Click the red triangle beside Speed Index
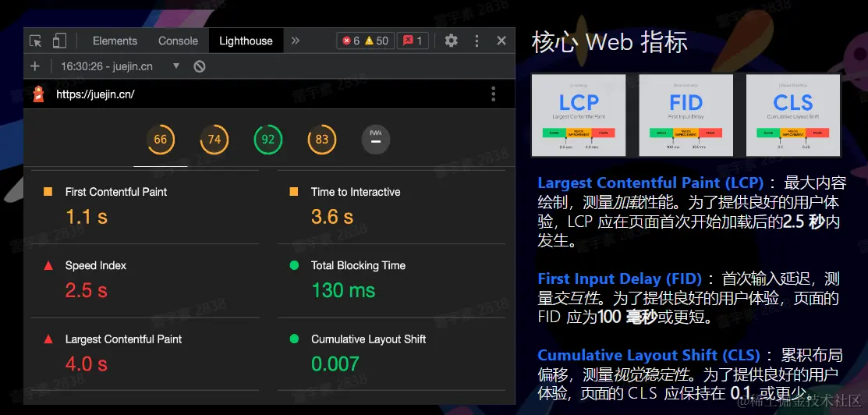 click(x=48, y=265)
